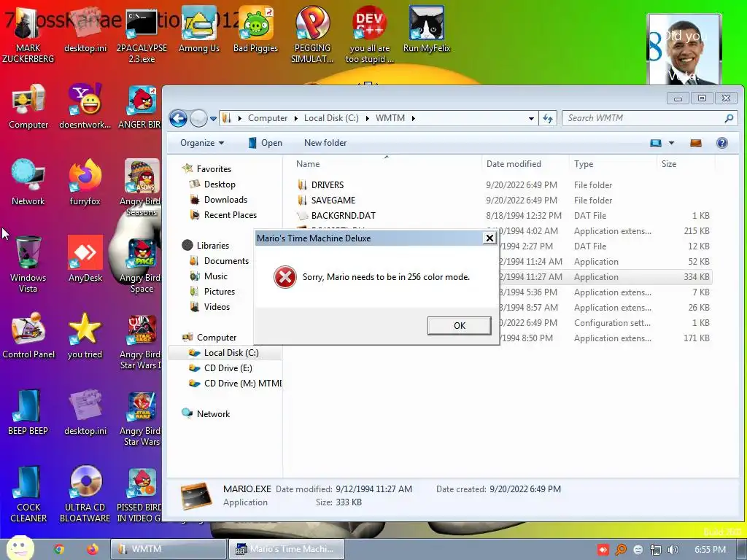The image size is (747, 560).
Task: Switch to Mario's Time Machi... taskbar button
Action: click(x=286, y=549)
